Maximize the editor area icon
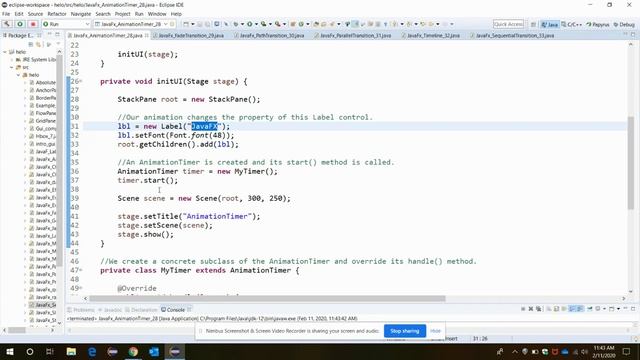The width and height of the screenshot is (640, 360). coord(633,35)
